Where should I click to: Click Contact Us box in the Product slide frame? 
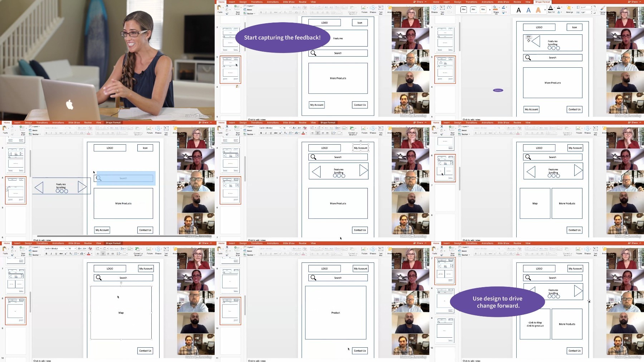point(360,351)
